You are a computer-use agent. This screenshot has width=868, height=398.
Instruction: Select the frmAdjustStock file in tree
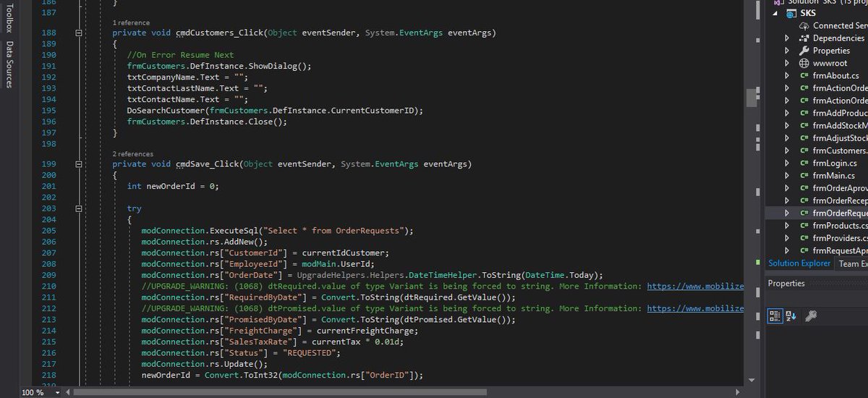(840, 138)
